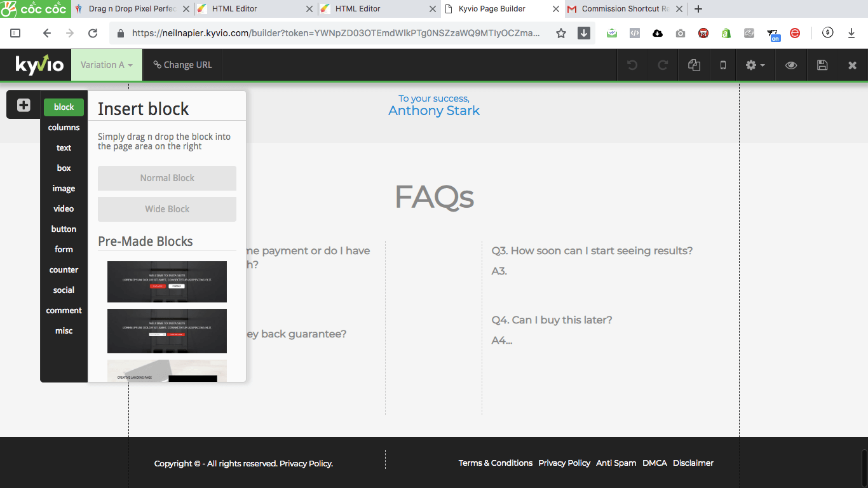Bookmark page with the star icon

click(561, 33)
